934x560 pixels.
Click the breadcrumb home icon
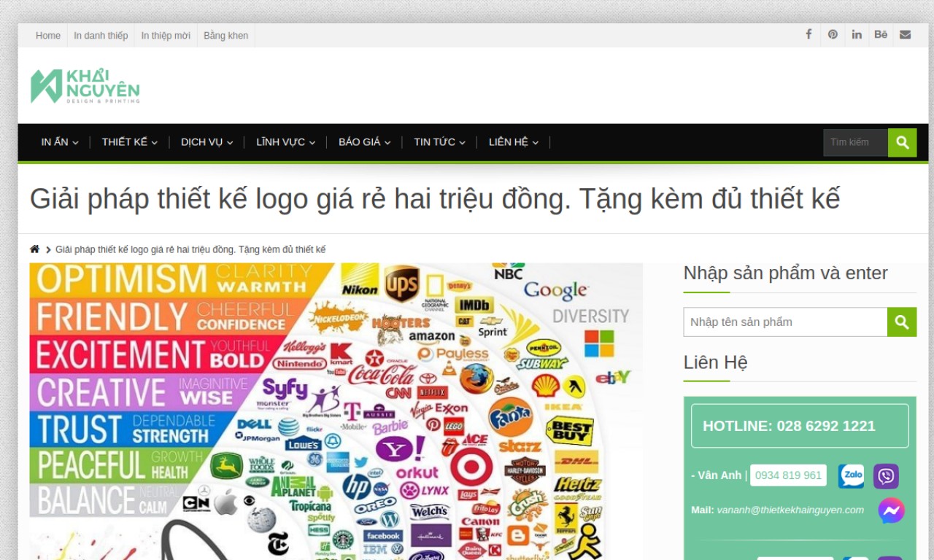(x=34, y=249)
